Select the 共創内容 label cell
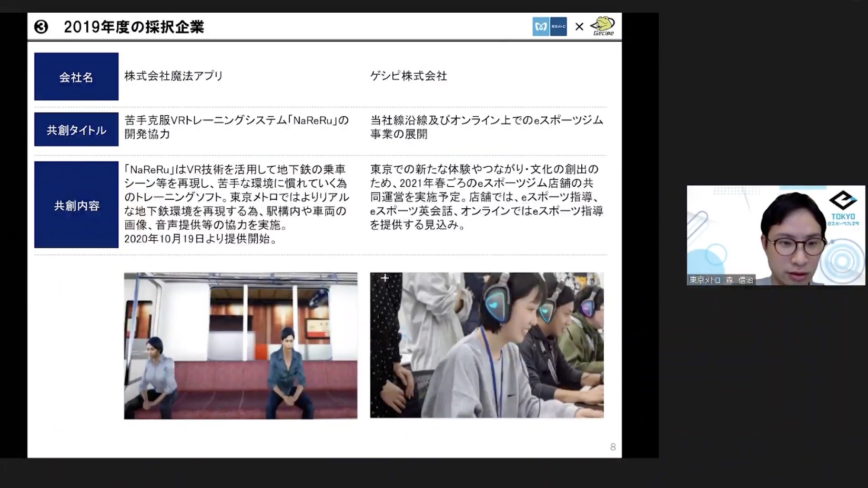This screenshot has width=868, height=488. [76, 205]
